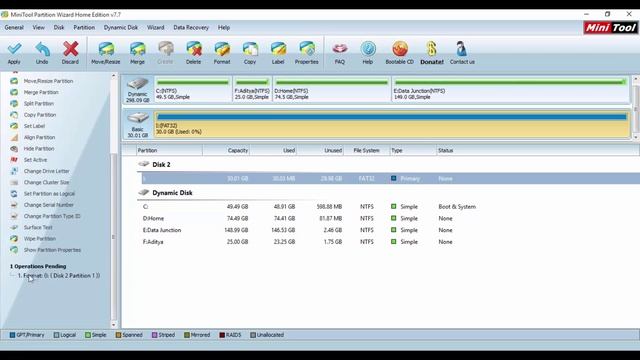Select the I:(FAT32) partition bar

point(392,124)
